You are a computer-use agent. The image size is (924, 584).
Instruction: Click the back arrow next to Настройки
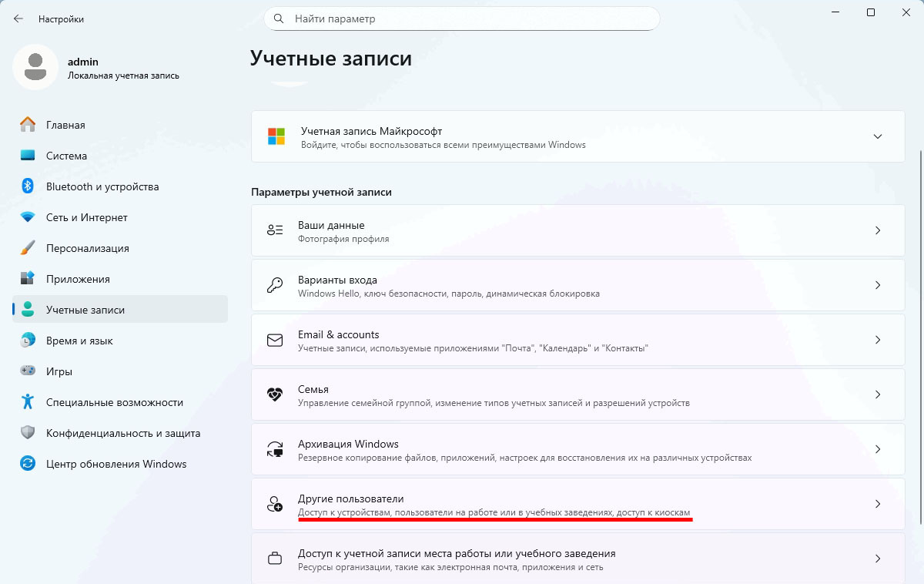tap(18, 18)
